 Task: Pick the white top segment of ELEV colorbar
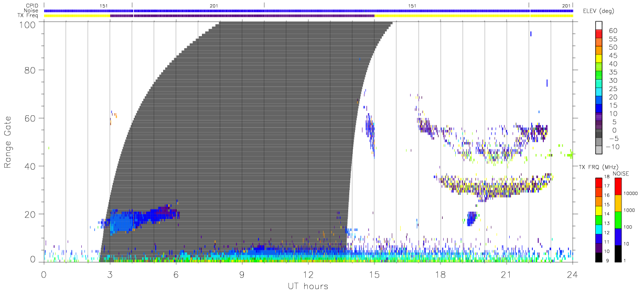pos(599,26)
